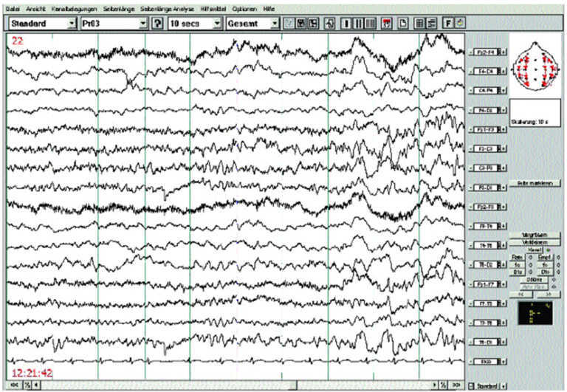This screenshot has width=567, height=392.
Task: Click the waveform signal icon in toolbar
Action: tap(329, 24)
